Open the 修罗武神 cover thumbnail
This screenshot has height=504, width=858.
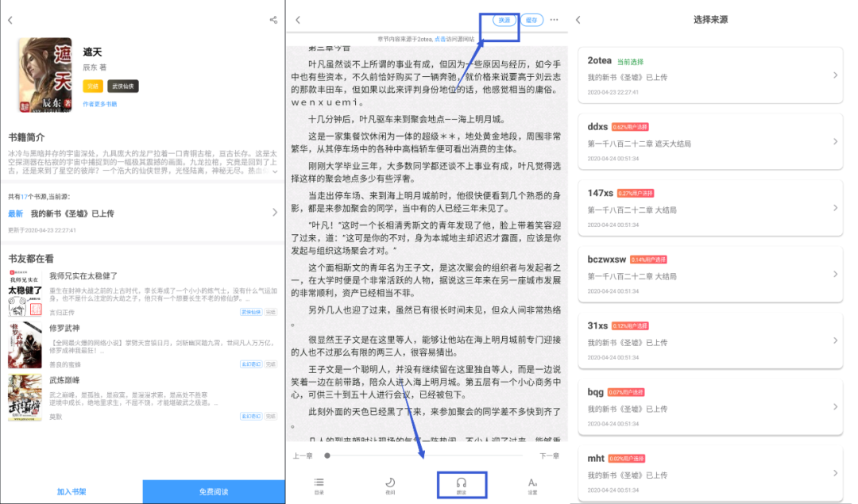tap(25, 345)
